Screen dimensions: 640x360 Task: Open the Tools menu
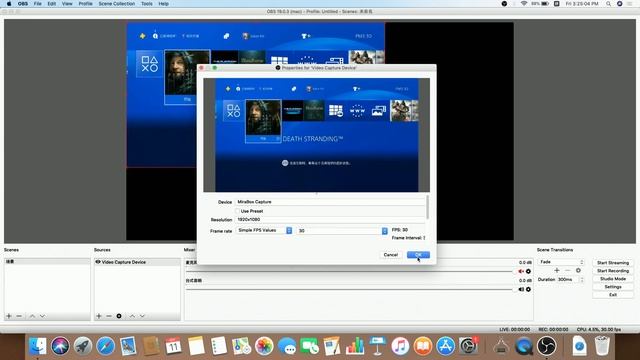147,4
